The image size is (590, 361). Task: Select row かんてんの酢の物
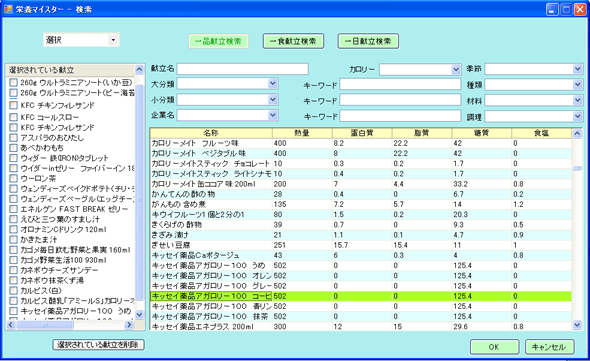click(361, 194)
